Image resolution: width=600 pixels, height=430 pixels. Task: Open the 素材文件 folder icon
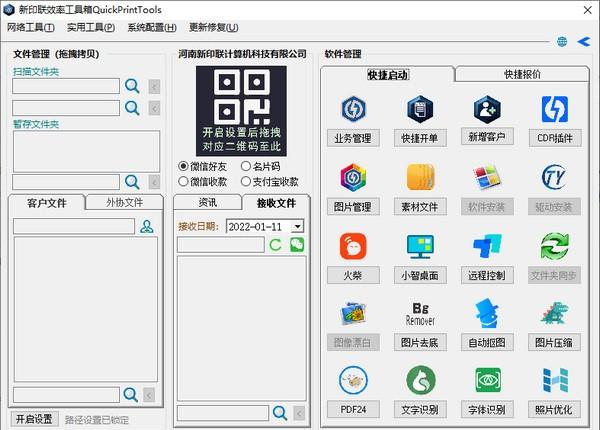tap(420, 177)
